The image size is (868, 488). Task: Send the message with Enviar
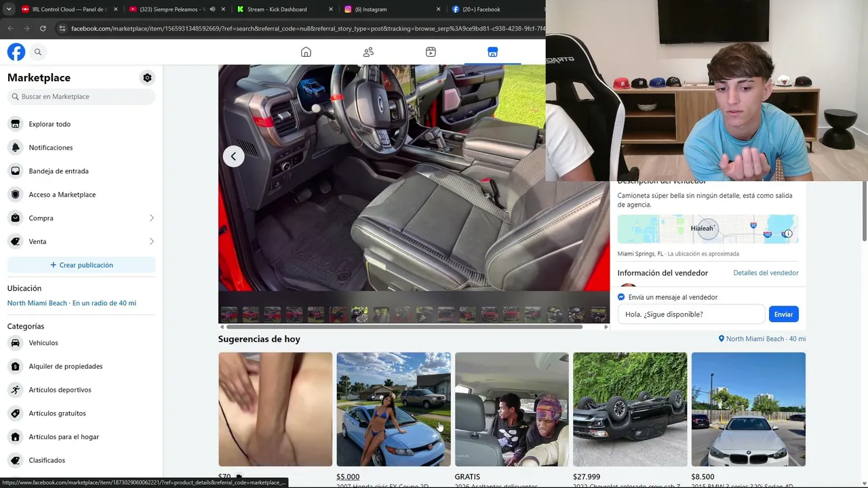pos(783,314)
